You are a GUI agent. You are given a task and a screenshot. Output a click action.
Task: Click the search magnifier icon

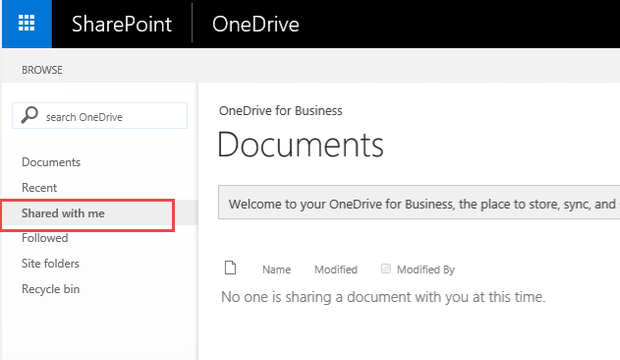pyautogui.click(x=29, y=115)
